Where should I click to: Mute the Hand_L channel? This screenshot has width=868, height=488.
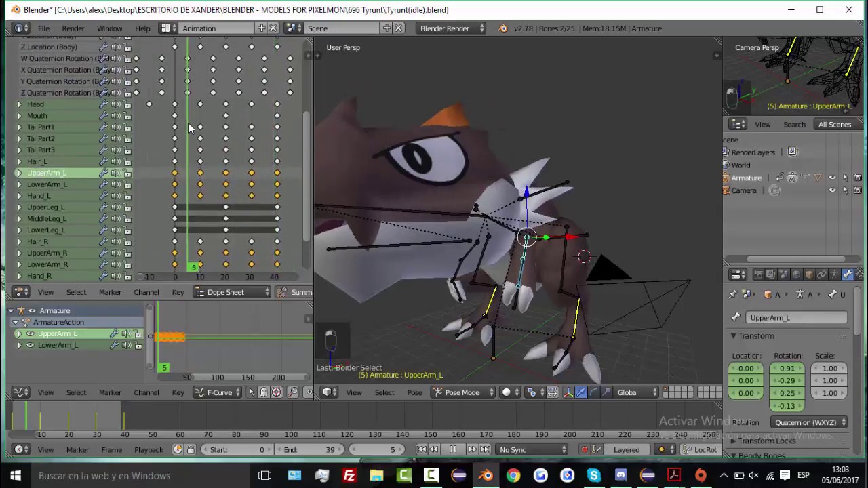(x=116, y=196)
